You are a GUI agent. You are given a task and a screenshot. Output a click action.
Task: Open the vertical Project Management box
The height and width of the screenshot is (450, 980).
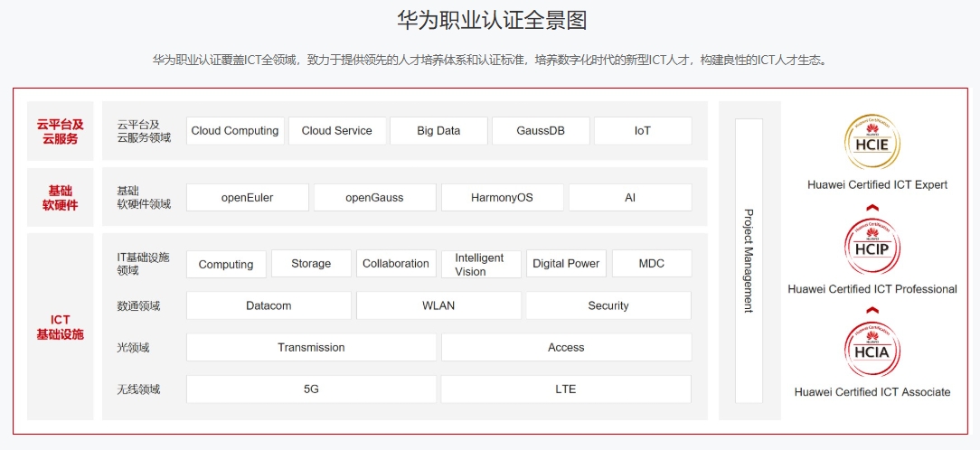[x=749, y=260]
